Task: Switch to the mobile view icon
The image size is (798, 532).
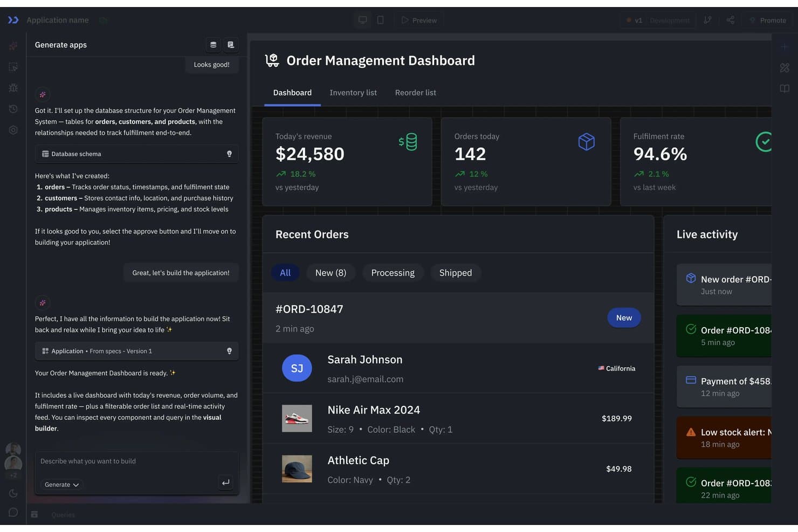Action: click(x=380, y=20)
